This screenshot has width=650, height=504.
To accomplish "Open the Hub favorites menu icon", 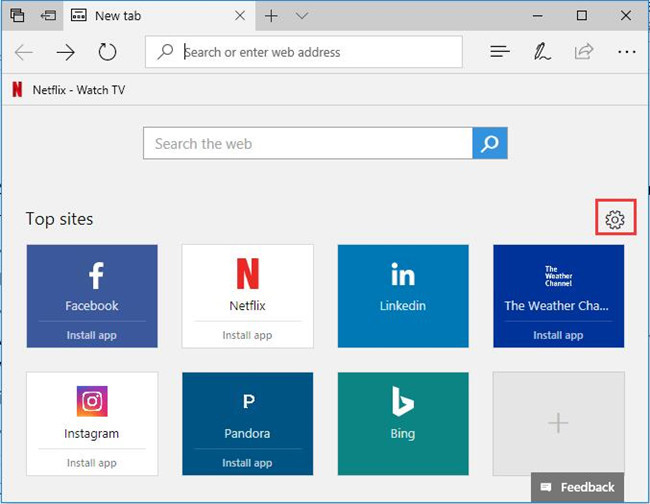I will (x=500, y=51).
